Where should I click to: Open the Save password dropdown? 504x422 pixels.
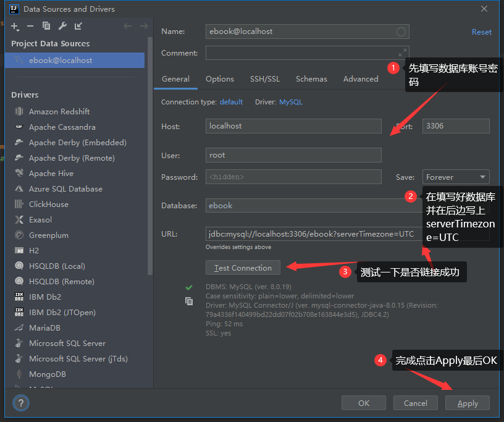(x=456, y=177)
